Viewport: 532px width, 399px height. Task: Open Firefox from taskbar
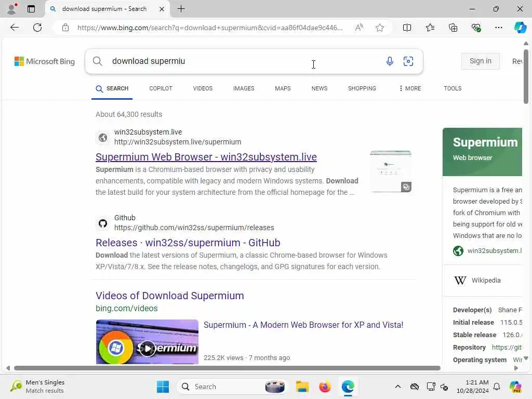[325, 387]
